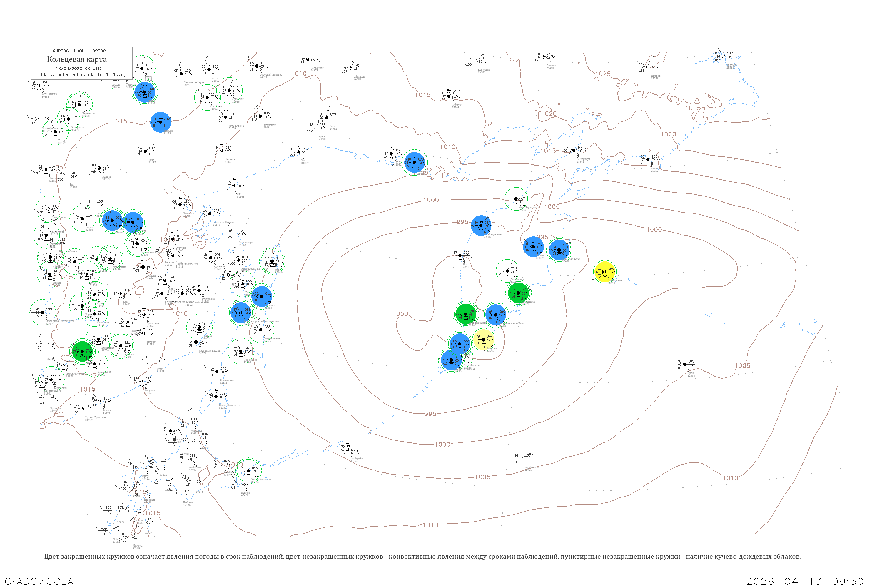Click the pale yellow Ходутка station circle
This screenshot has height=588, width=882.
pos(483,340)
